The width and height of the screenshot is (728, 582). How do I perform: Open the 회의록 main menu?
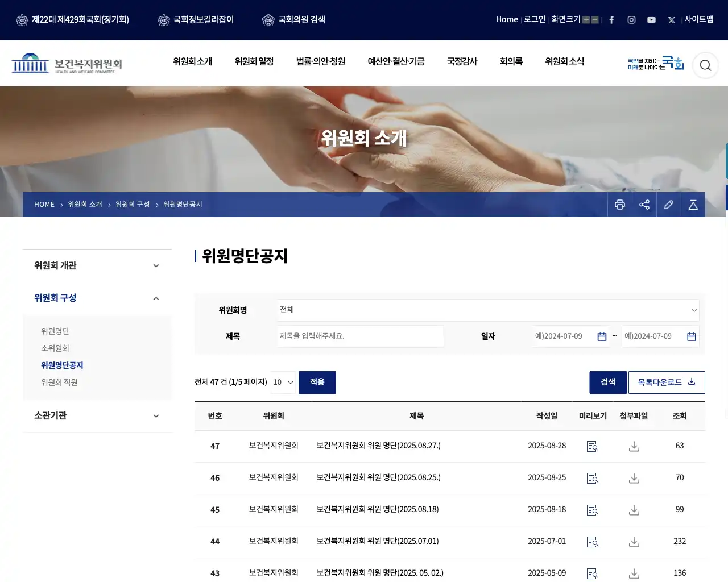click(511, 61)
